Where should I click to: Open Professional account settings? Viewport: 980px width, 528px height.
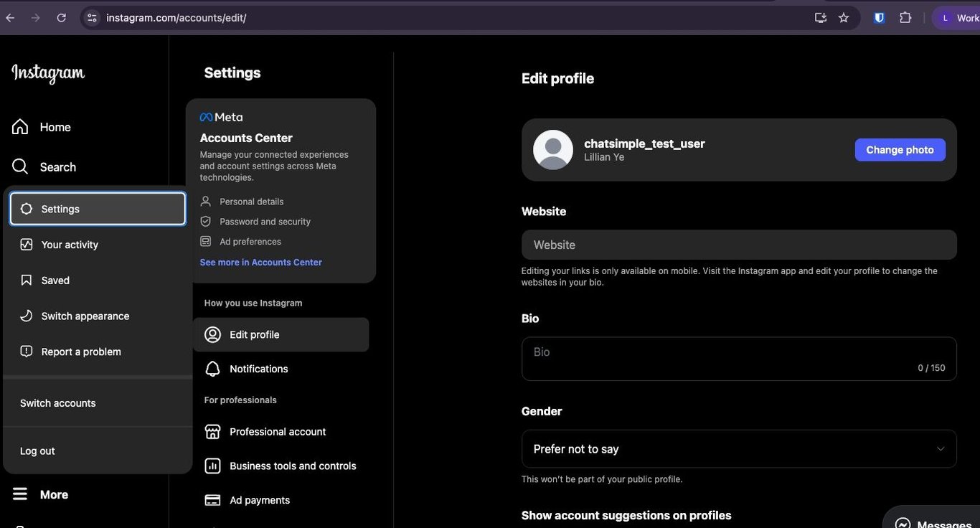click(277, 432)
